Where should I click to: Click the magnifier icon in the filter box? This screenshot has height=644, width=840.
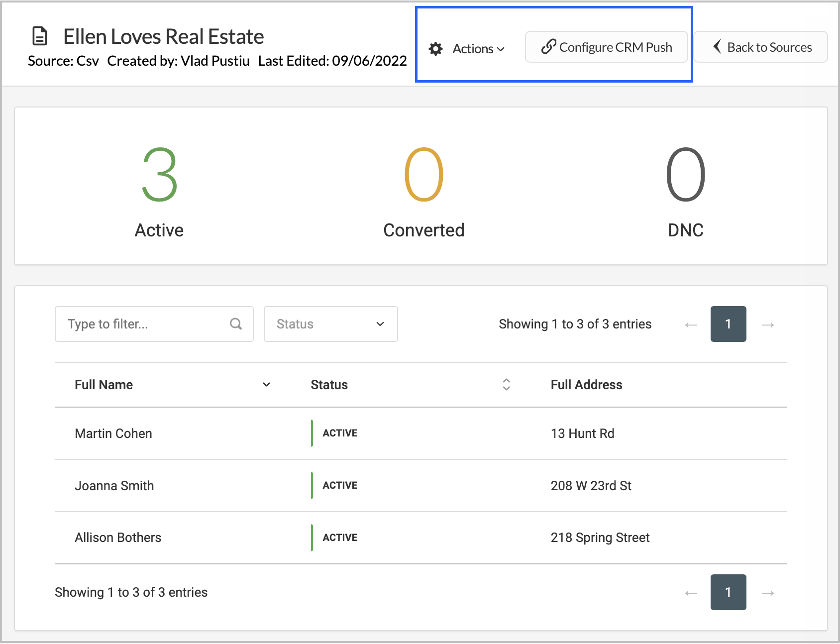click(x=236, y=324)
